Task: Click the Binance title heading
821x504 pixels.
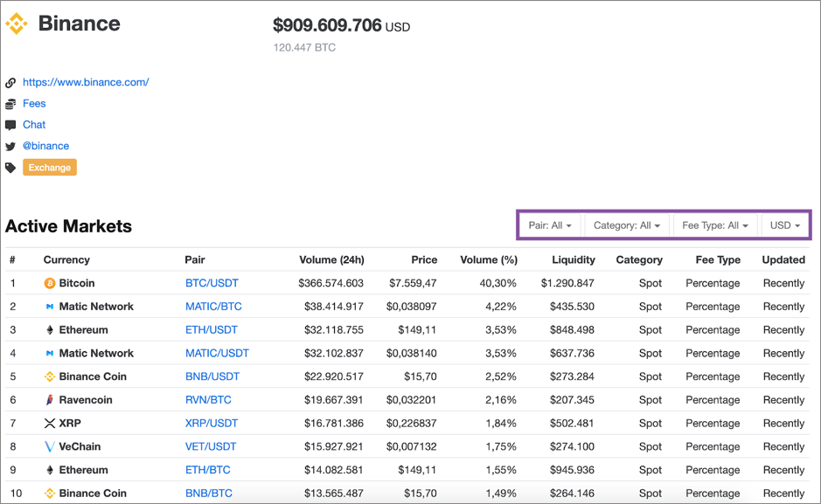Action: (79, 24)
